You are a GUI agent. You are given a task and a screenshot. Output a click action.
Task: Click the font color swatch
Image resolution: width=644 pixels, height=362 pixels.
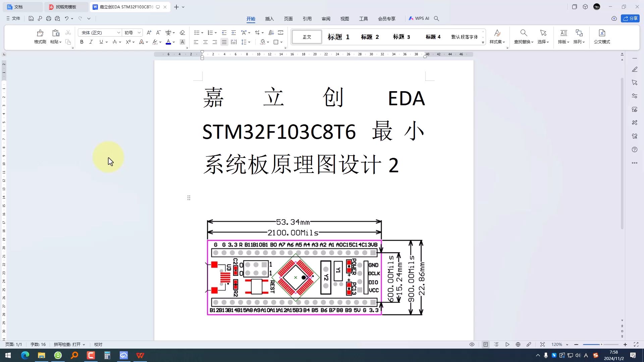point(168,42)
